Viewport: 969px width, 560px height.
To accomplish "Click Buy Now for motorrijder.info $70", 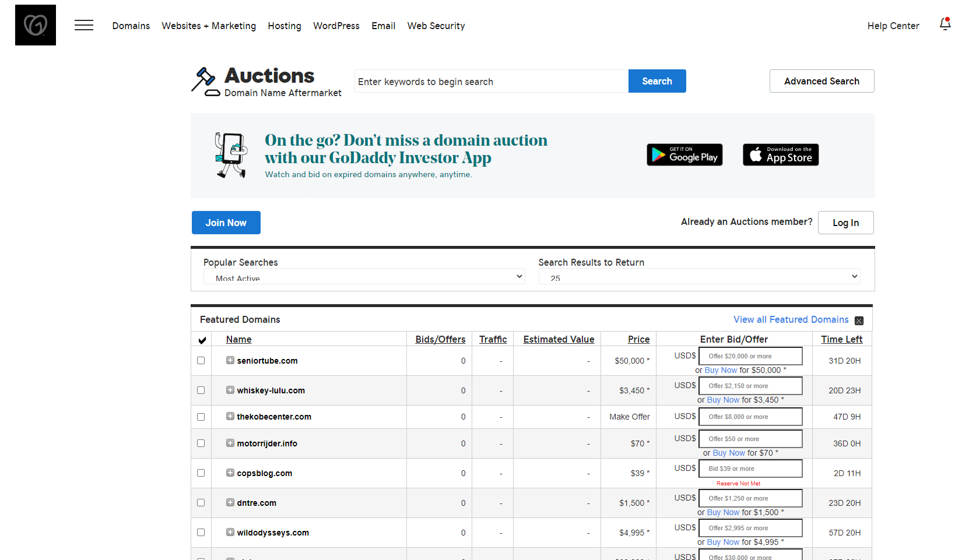I will 729,453.
